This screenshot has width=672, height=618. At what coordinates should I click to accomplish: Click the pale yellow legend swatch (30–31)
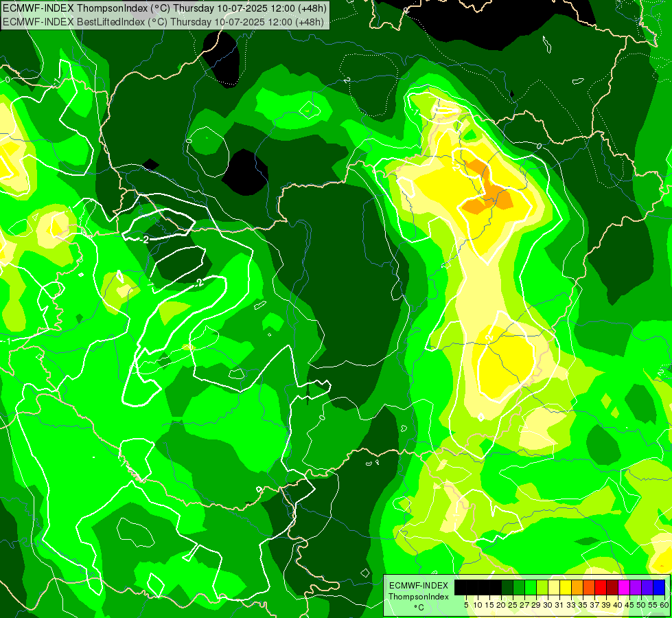point(554,588)
